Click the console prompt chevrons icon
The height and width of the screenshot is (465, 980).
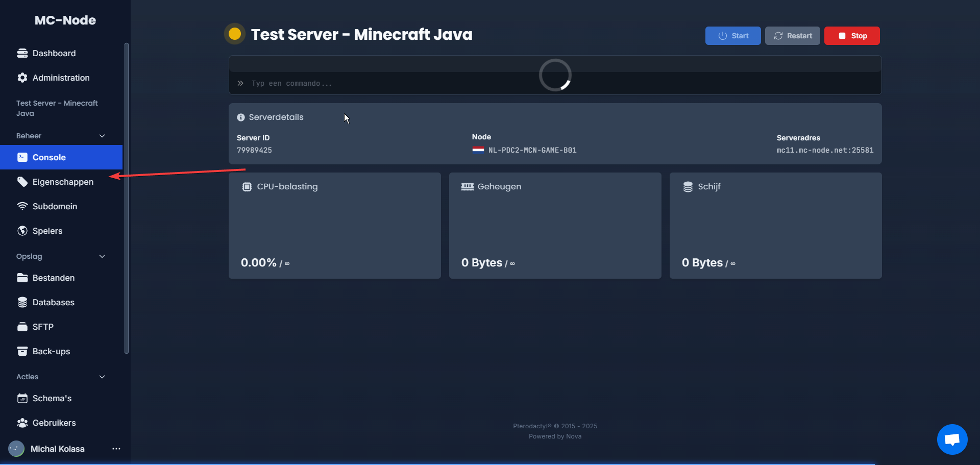[240, 83]
